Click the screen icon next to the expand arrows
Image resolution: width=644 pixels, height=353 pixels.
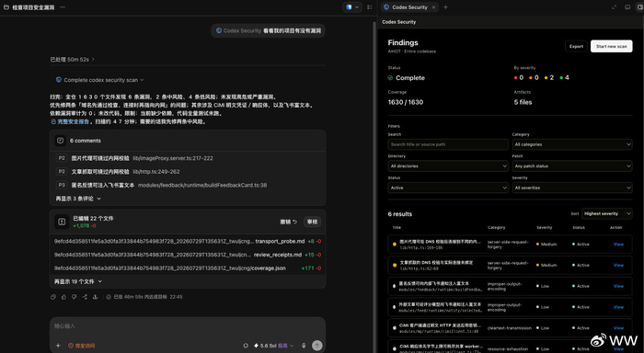click(627, 7)
